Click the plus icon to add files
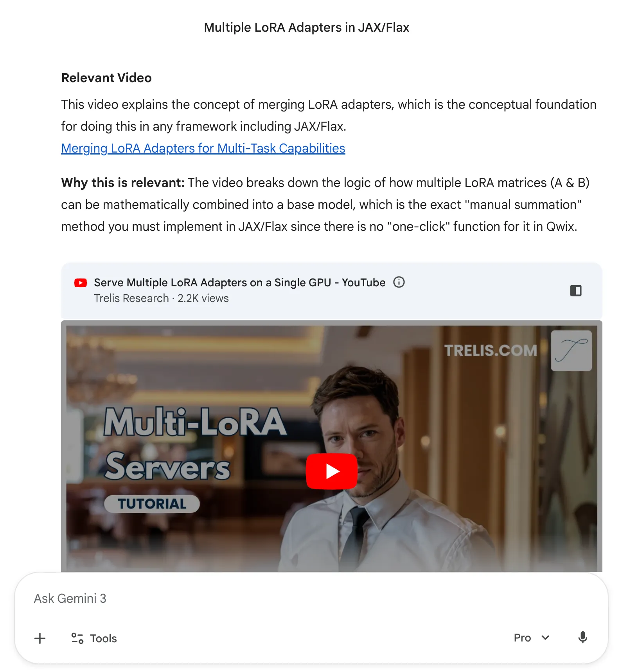Viewport: 629px width, 672px height. click(x=40, y=638)
